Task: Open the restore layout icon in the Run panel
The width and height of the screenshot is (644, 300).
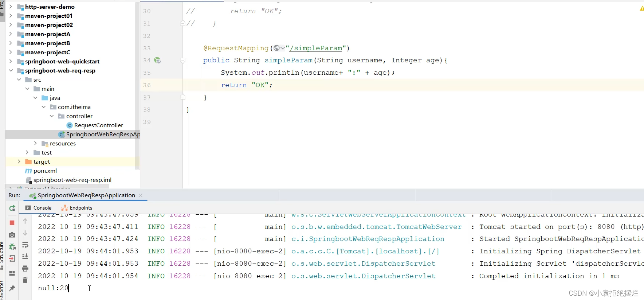Action: [x=12, y=273]
